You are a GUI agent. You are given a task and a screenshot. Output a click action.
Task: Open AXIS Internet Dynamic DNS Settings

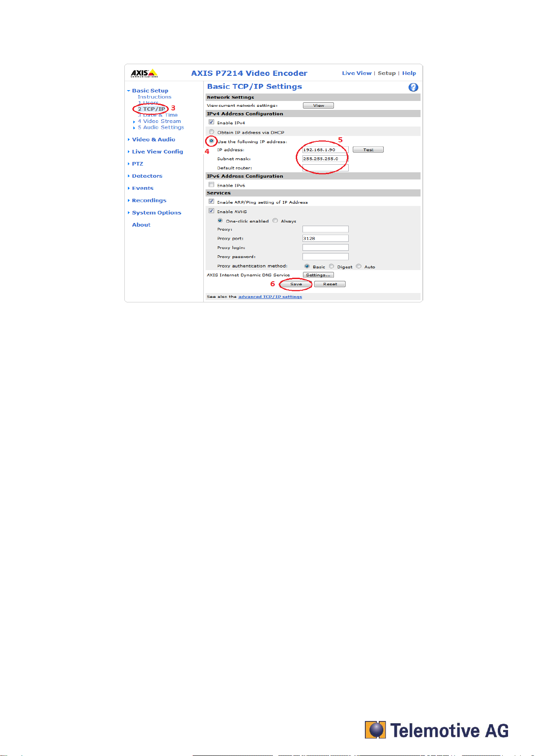point(318,275)
